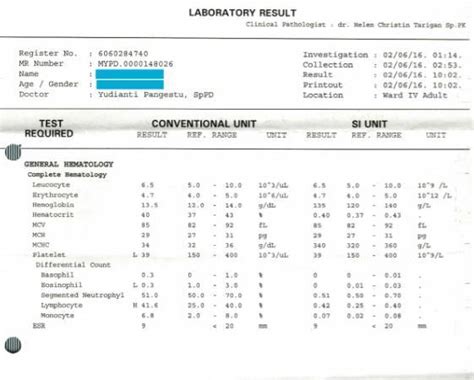The height and width of the screenshot is (380, 474).
Task: Select the "Monocyte" test name
Action: click(57, 315)
